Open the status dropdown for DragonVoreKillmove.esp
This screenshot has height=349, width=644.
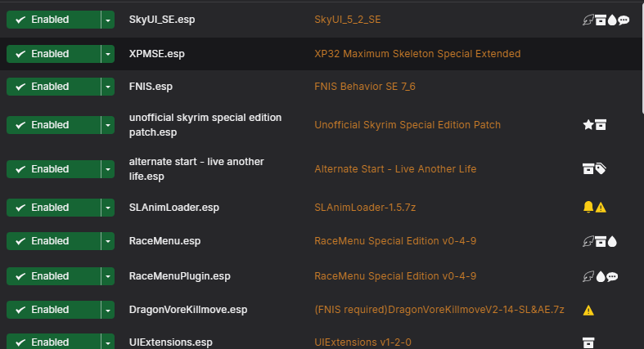tap(108, 310)
